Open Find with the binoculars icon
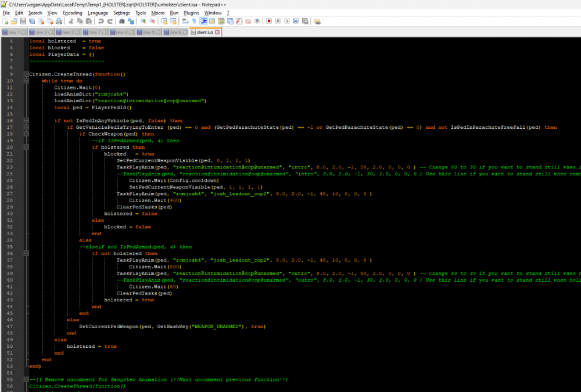The height and width of the screenshot is (392, 581). coord(122,21)
